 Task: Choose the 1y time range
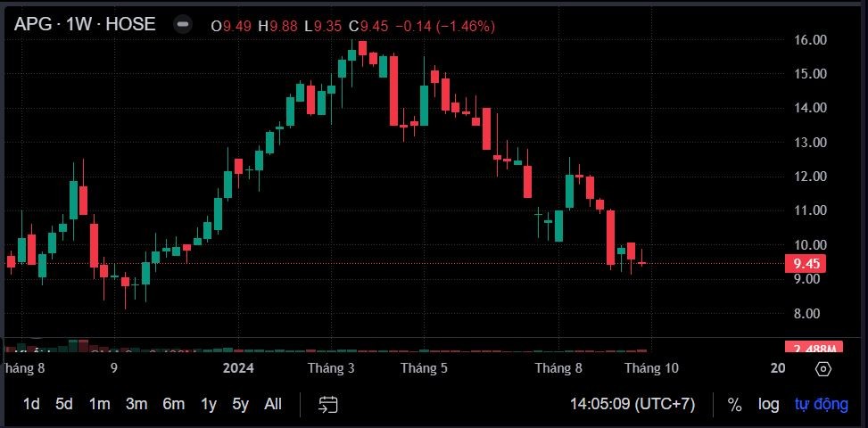click(x=209, y=404)
